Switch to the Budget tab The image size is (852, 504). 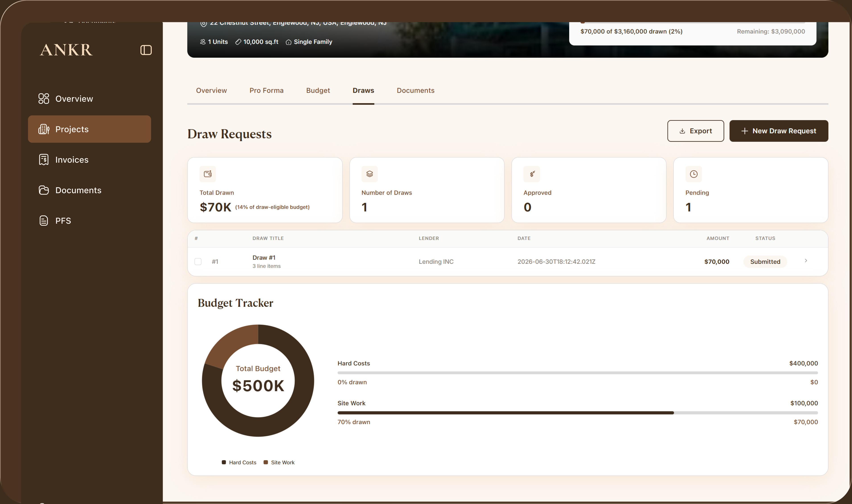click(x=318, y=90)
